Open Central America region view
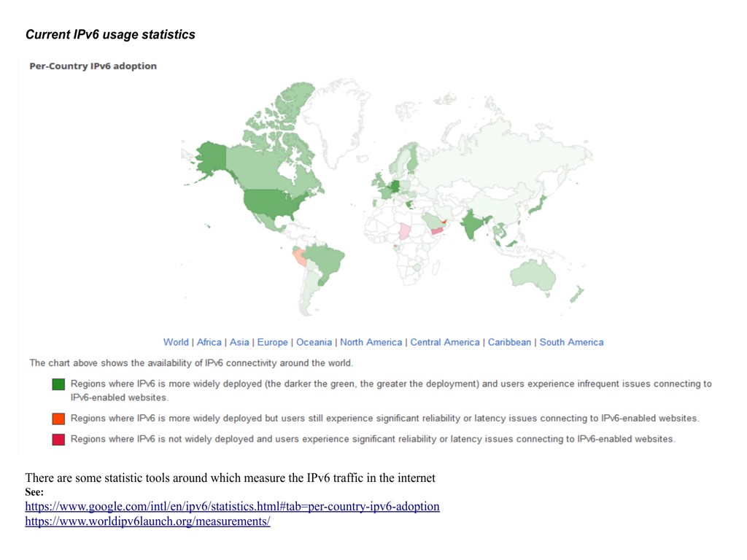 (445, 342)
